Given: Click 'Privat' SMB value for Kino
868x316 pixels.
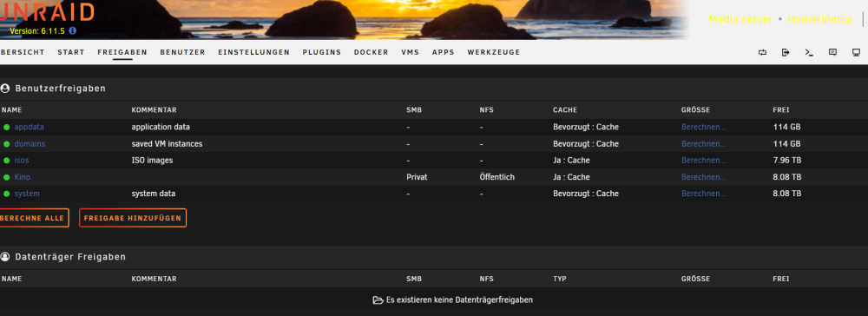Looking at the screenshot, I should [x=417, y=177].
